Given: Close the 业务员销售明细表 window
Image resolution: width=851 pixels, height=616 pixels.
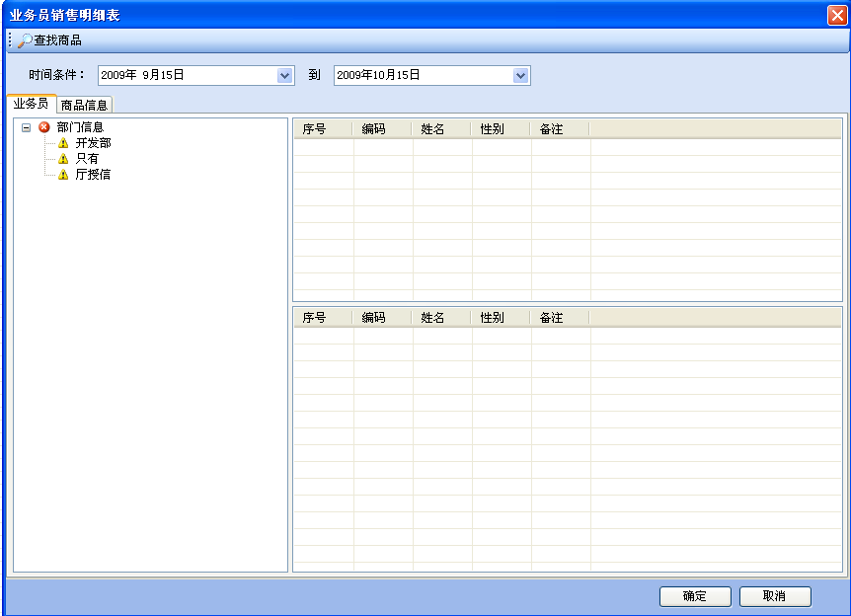Looking at the screenshot, I should coord(837,15).
